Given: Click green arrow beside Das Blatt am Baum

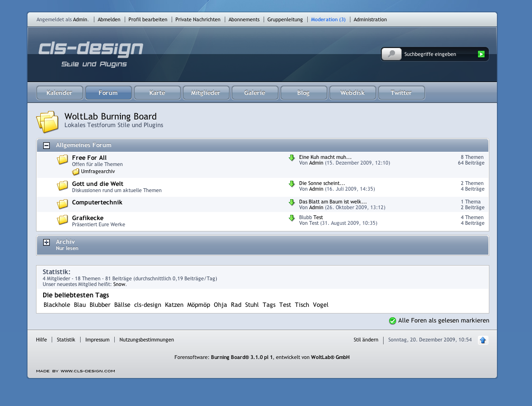Looking at the screenshot, I should [292, 203].
